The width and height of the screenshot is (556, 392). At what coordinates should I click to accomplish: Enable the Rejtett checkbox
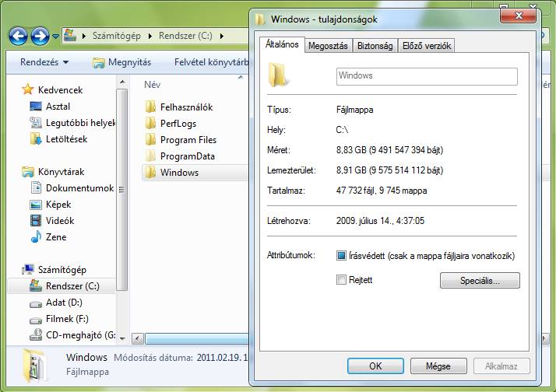pos(341,280)
